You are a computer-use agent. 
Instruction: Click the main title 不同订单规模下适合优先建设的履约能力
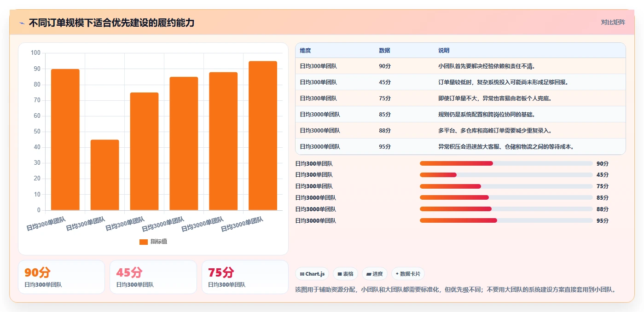tap(111, 23)
